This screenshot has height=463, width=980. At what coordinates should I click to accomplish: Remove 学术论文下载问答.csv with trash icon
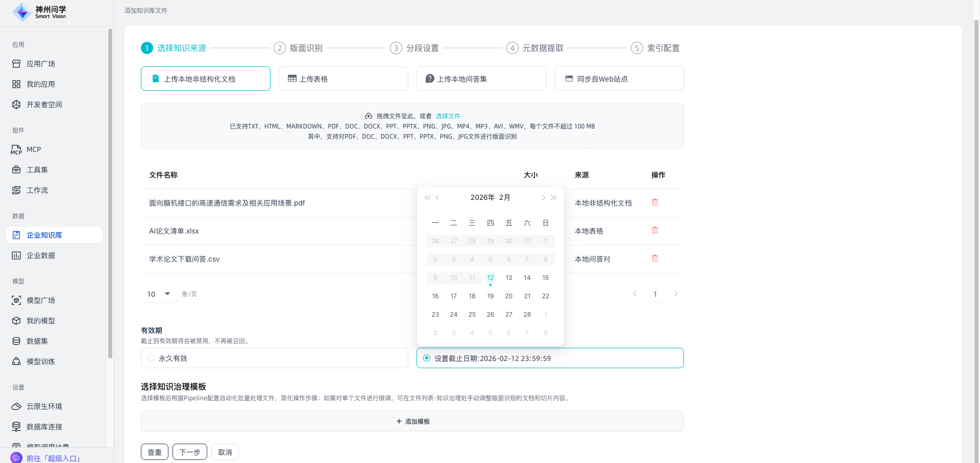click(655, 259)
